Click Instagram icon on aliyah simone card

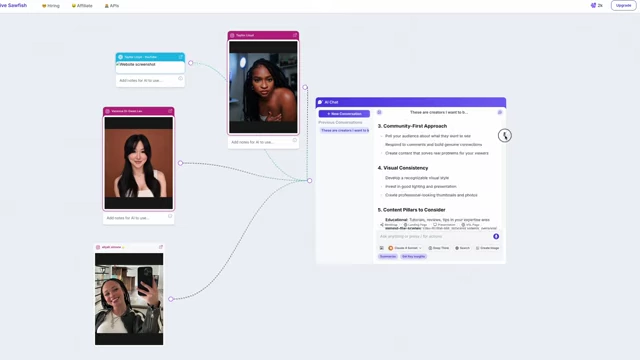(x=98, y=247)
